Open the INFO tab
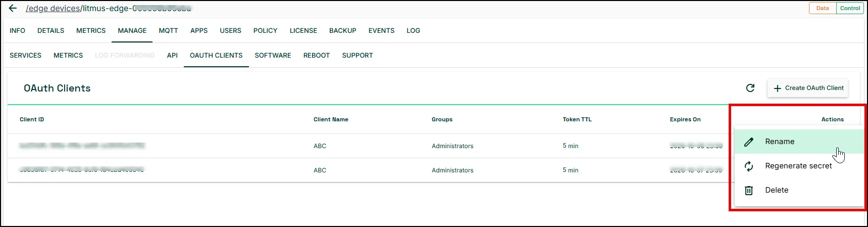The image size is (868, 227). (17, 30)
